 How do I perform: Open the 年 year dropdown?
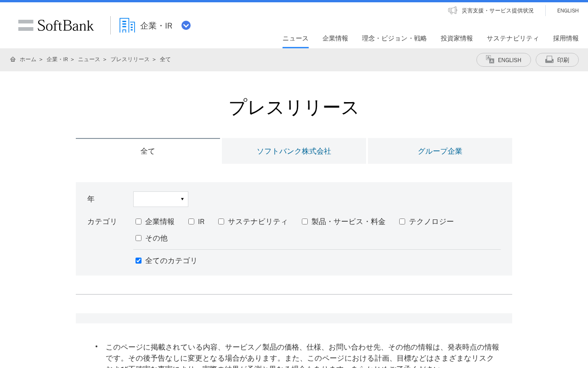click(161, 199)
